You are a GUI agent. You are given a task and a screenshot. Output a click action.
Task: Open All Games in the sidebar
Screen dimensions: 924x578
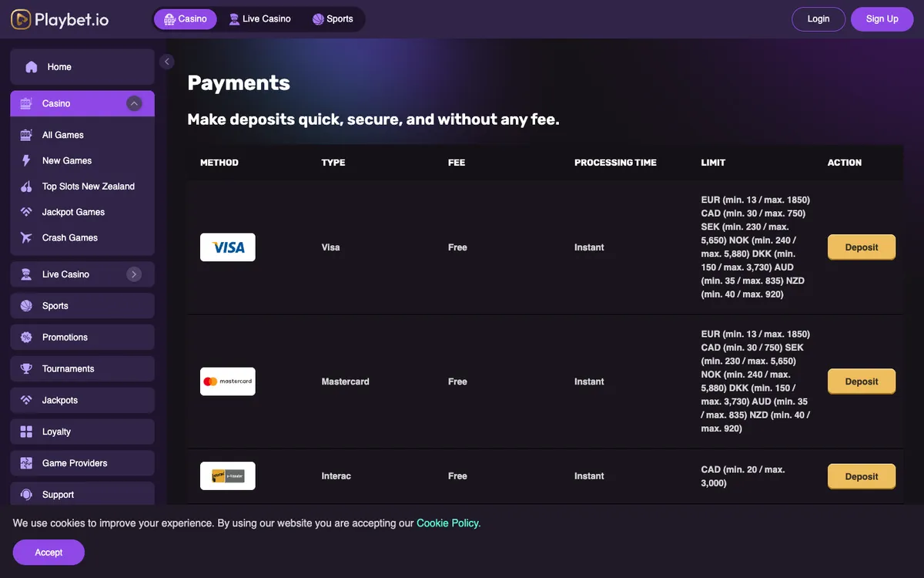pyautogui.click(x=82, y=135)
